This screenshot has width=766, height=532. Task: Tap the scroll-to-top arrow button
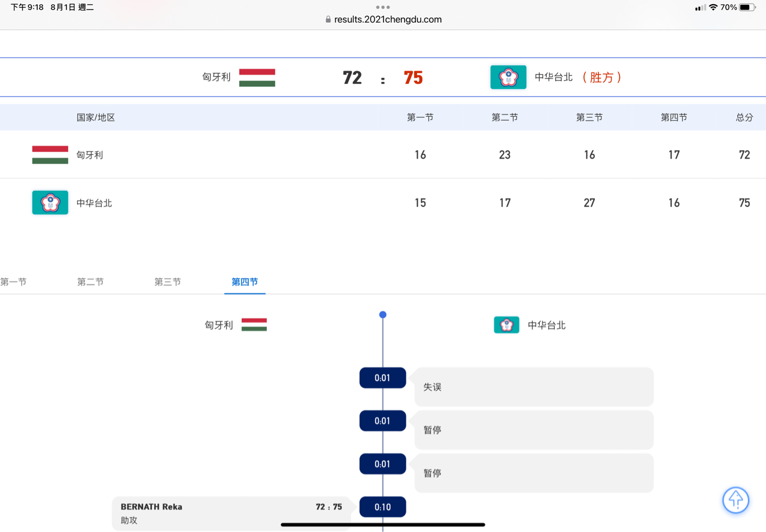click(x=735, y=500)
